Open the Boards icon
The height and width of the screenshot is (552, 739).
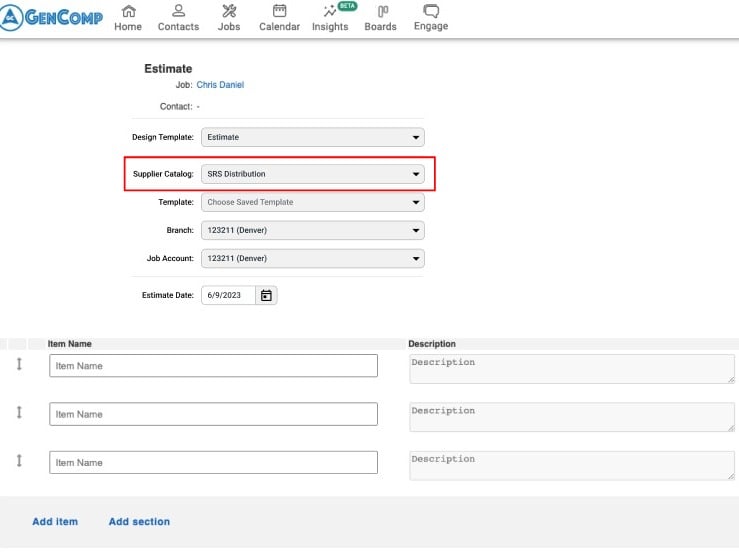point(380,12)
